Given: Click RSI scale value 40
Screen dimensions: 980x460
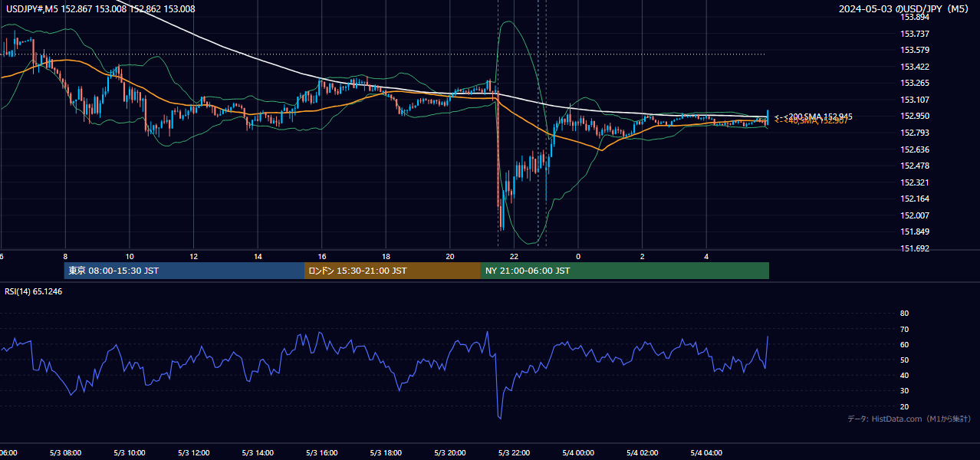Looking at the screenshot, I should coord(904,375).
